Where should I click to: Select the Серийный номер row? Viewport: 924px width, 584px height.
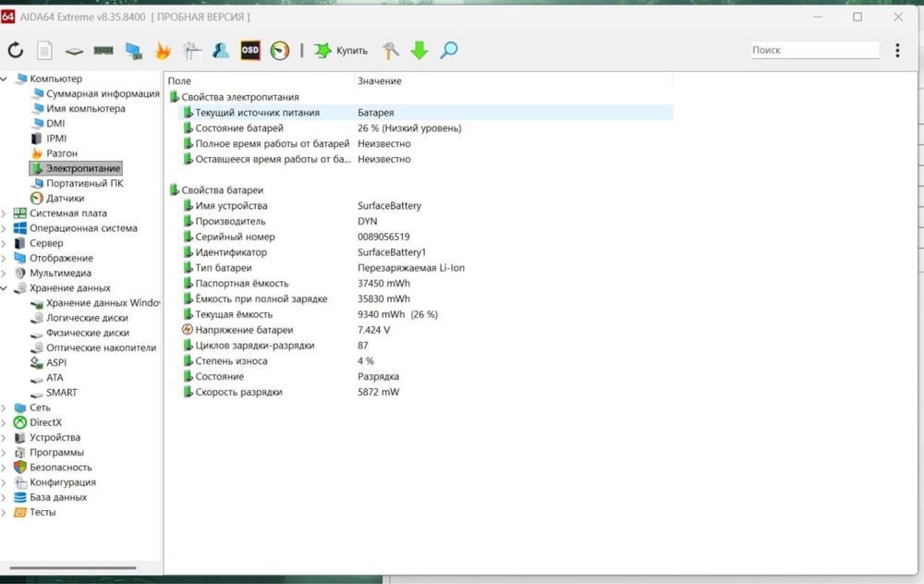point(425,237)
